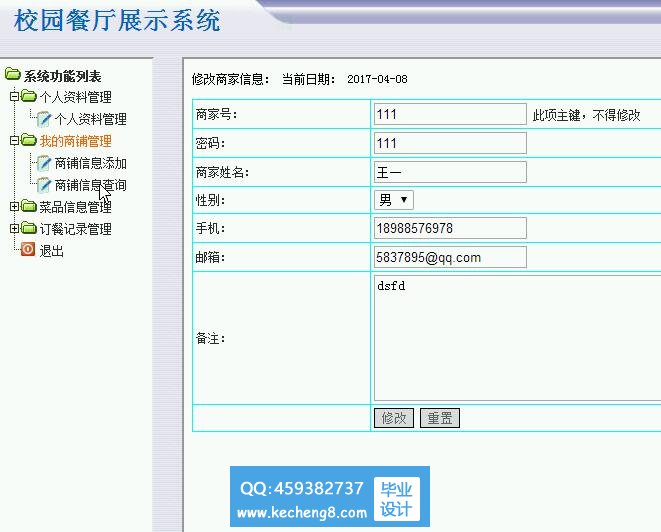Click the date text 2017-04-08
661x532 pixels.
pyautogui.click(x=377, y=79)
